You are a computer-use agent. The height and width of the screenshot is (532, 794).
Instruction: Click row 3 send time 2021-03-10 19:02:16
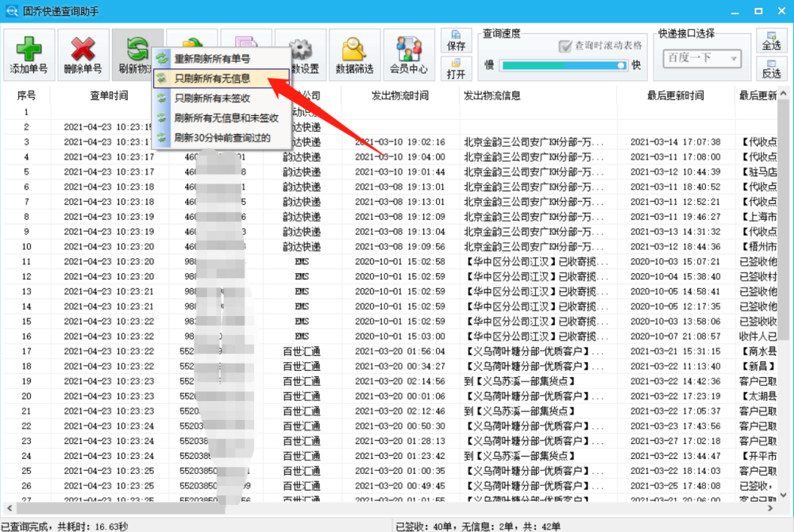[400, 142]
